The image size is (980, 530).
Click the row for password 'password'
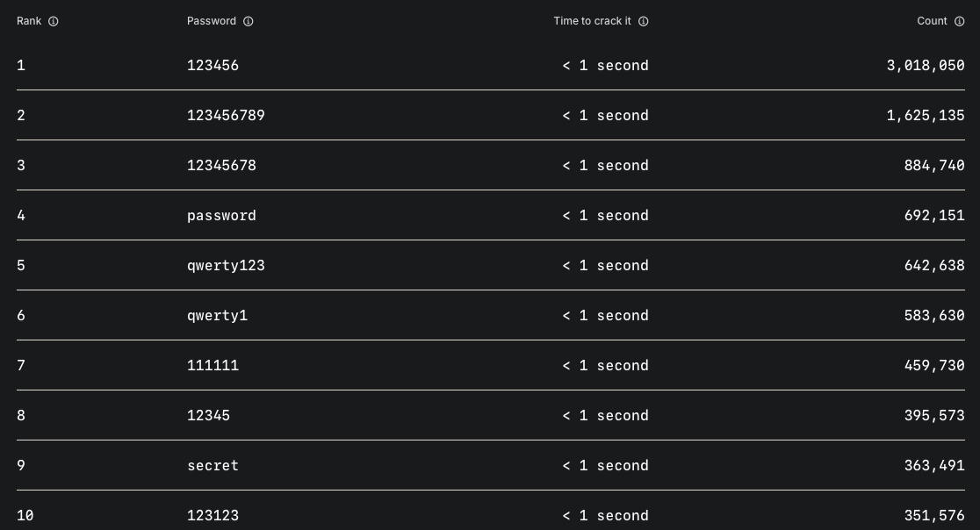pyautogui.click(x=221, y=215)
